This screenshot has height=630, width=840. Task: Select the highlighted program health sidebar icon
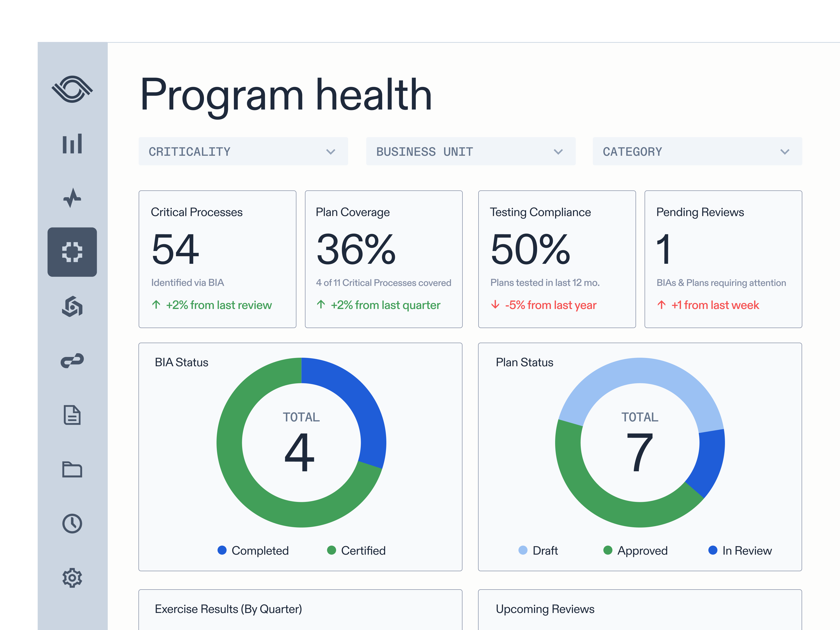(72, 252)
